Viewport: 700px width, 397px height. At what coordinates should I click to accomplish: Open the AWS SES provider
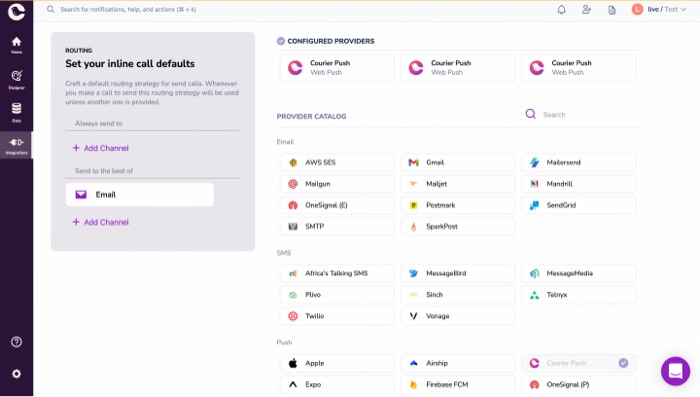337,163
